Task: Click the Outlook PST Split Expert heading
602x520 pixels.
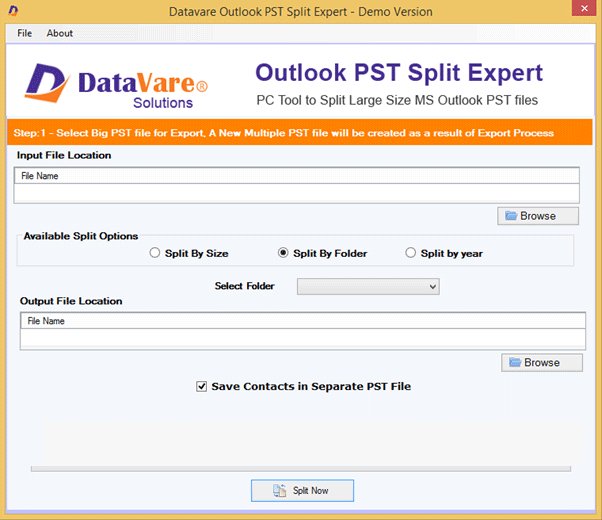Action: (399, 72)
